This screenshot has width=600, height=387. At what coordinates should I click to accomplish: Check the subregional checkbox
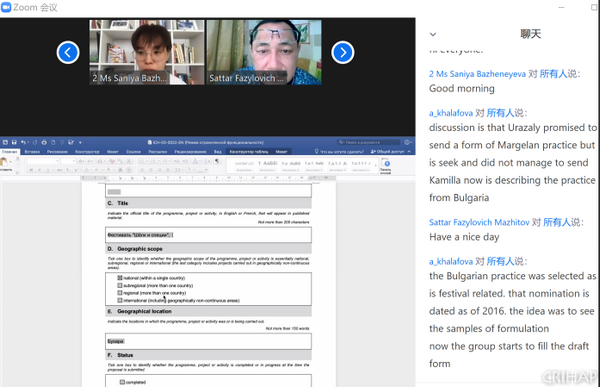120,286
